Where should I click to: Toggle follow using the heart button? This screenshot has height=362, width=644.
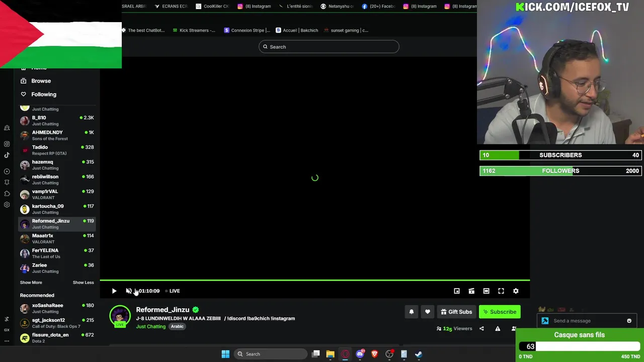(428, 312)
